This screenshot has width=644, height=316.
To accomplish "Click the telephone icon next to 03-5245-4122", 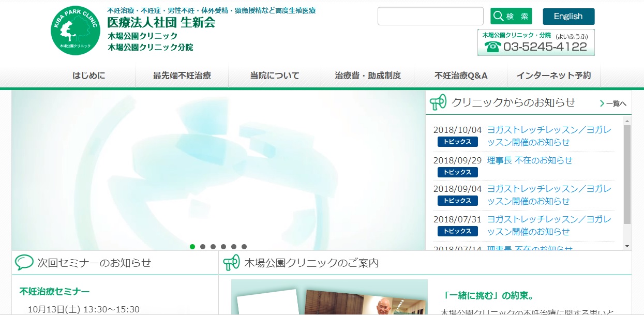I will tap(492, 47).
